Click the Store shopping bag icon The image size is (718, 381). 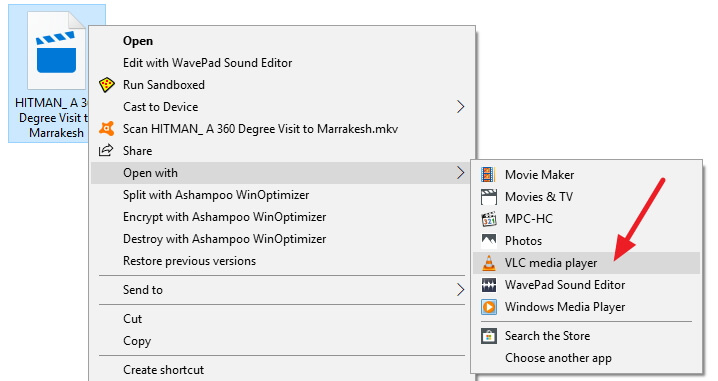(x=489, y=336)
